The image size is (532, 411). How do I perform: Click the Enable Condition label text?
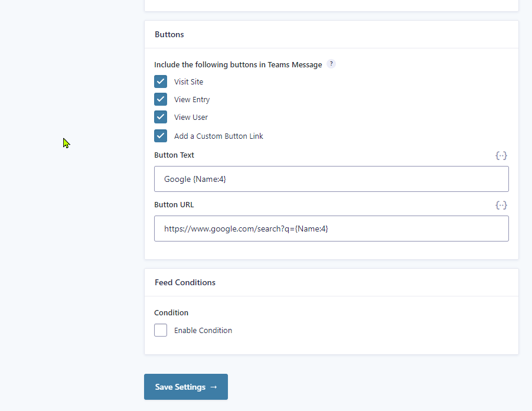(x=202, y=330)
